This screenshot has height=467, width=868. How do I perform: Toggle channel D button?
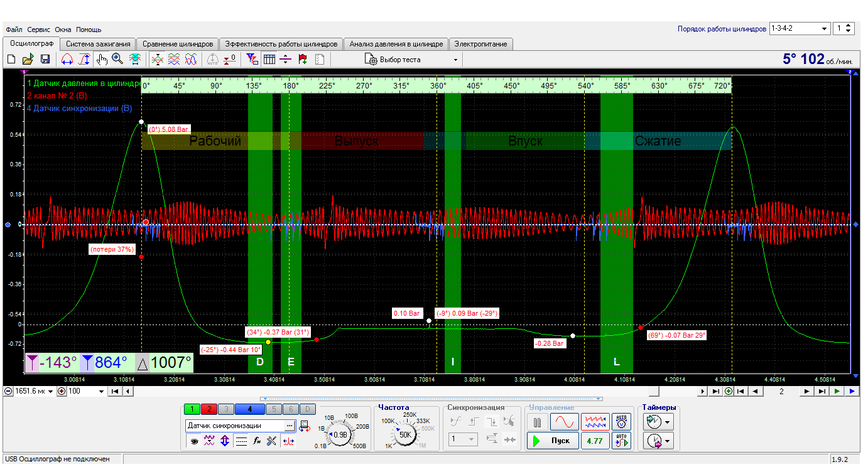307,409
